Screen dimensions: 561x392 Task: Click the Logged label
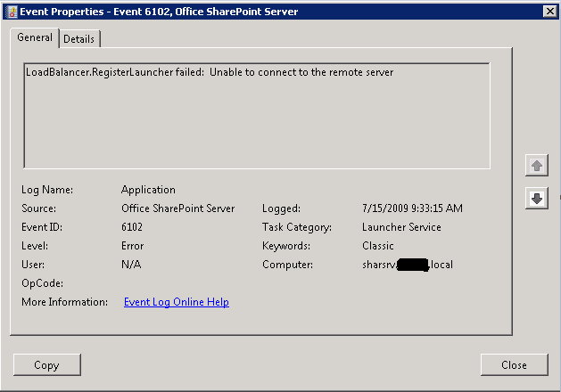[281, 208]
